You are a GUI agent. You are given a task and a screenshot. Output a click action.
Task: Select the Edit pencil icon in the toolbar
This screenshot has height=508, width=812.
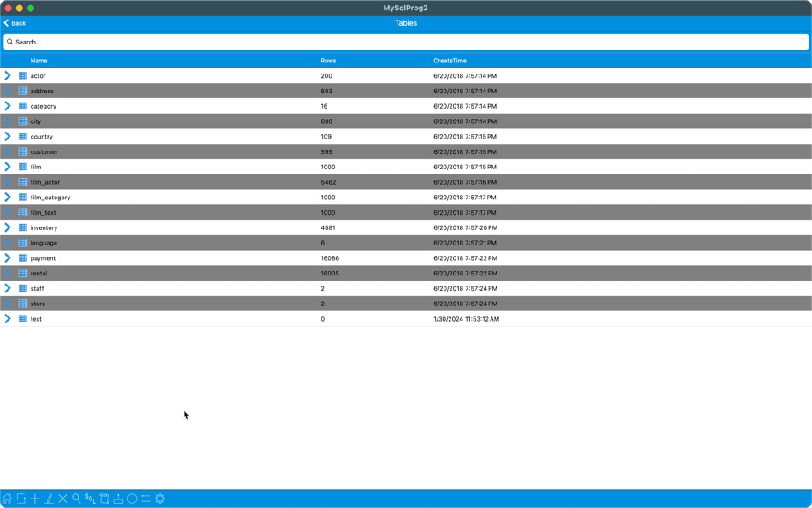[x=49, y=499]
